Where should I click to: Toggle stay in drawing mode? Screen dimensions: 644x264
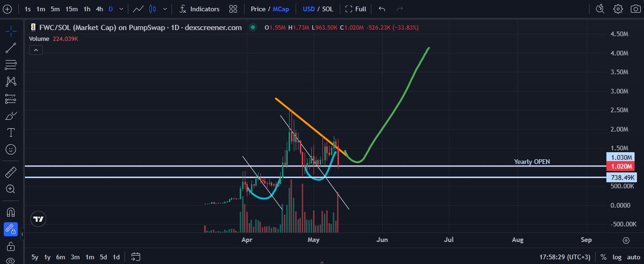pyautogui.click(x=10, y=229)
